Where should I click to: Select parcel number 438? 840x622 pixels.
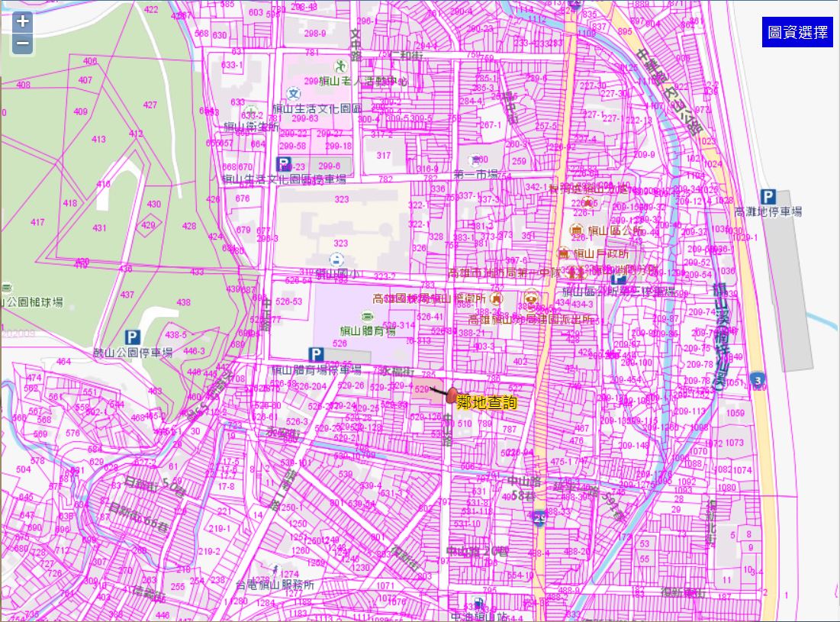tap(184, 302)
